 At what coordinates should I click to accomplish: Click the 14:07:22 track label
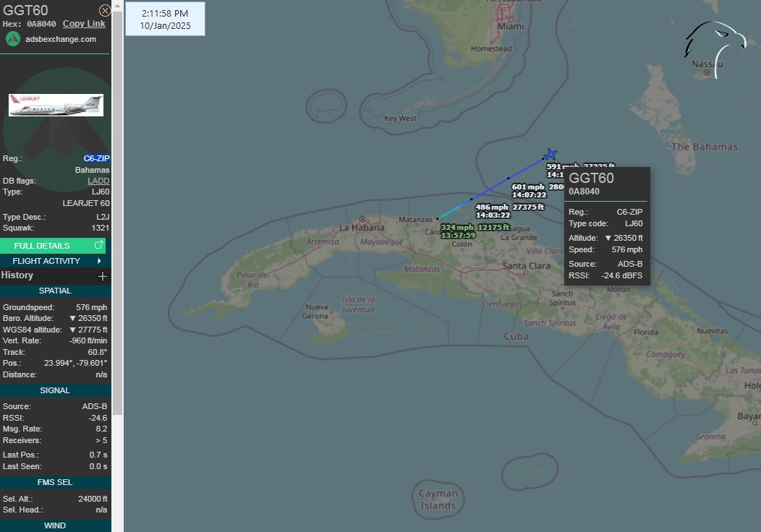[x=529, y=194]
